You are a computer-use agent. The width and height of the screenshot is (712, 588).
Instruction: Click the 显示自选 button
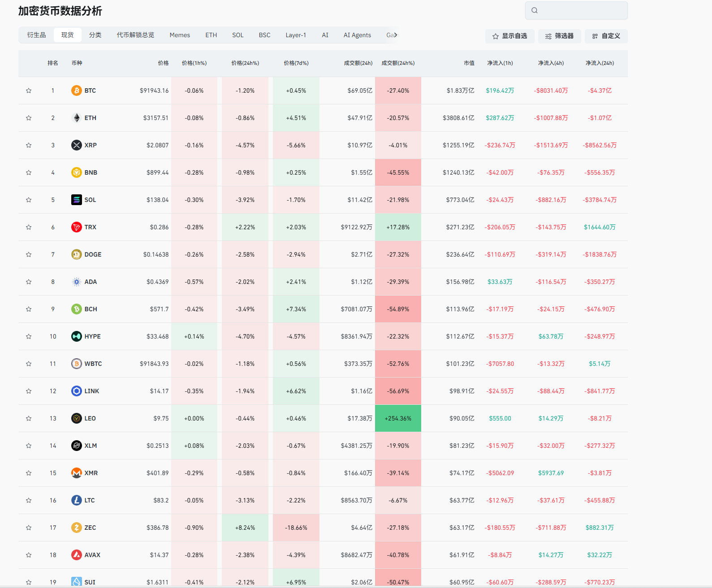point(509,36)
